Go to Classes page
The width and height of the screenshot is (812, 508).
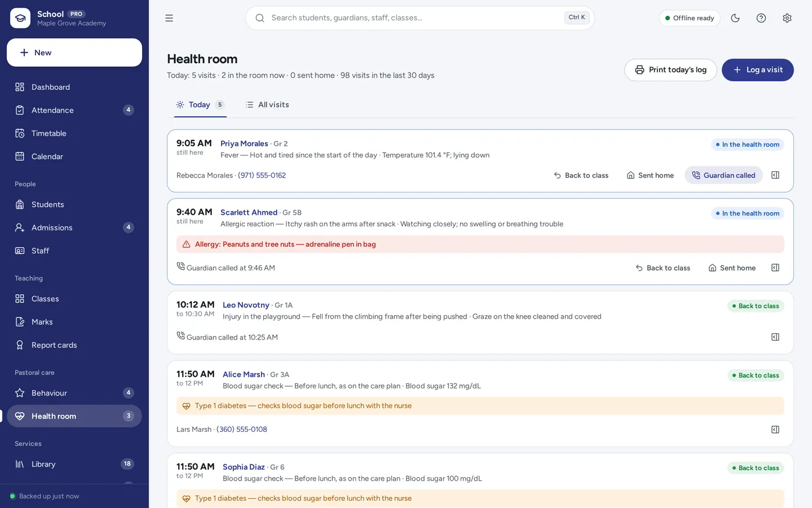74,299
